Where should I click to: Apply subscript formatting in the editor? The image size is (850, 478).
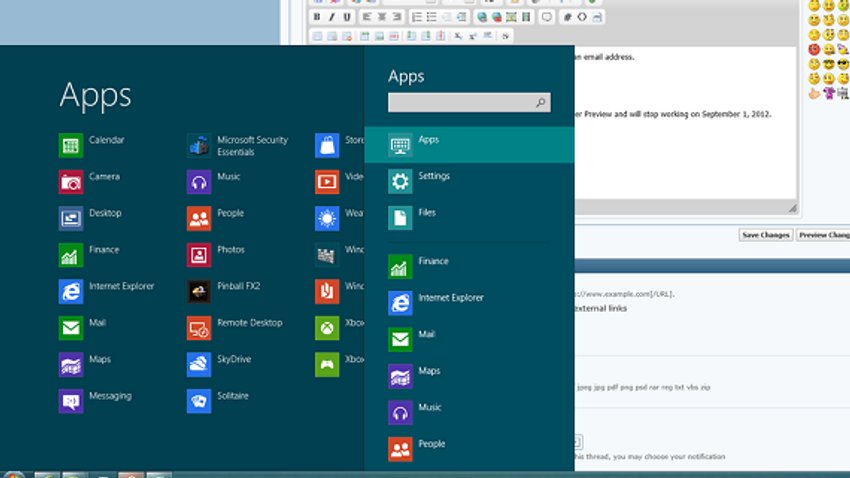coord(458,36)
